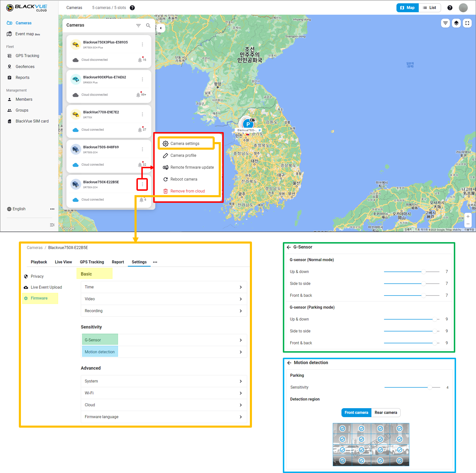Toggle the top-left detection region cell

(342, 428)
